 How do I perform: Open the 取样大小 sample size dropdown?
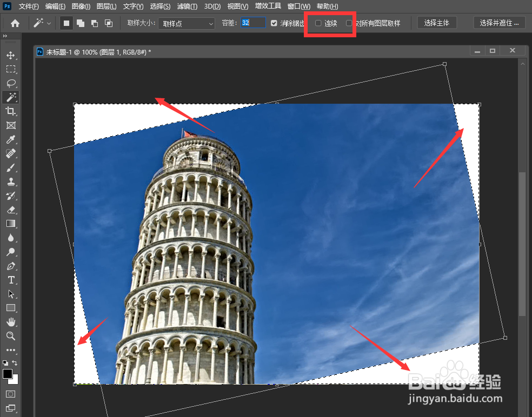186,23
